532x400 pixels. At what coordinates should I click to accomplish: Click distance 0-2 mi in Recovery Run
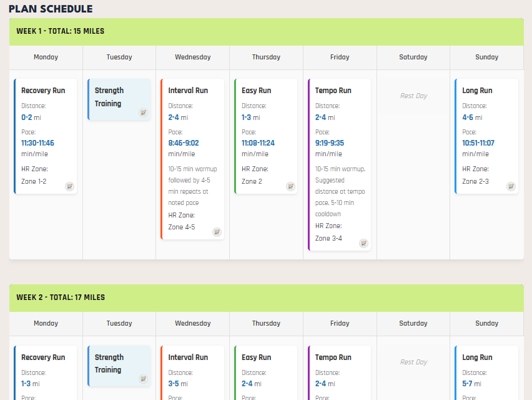pyautogui.click(x=31, y=117)
